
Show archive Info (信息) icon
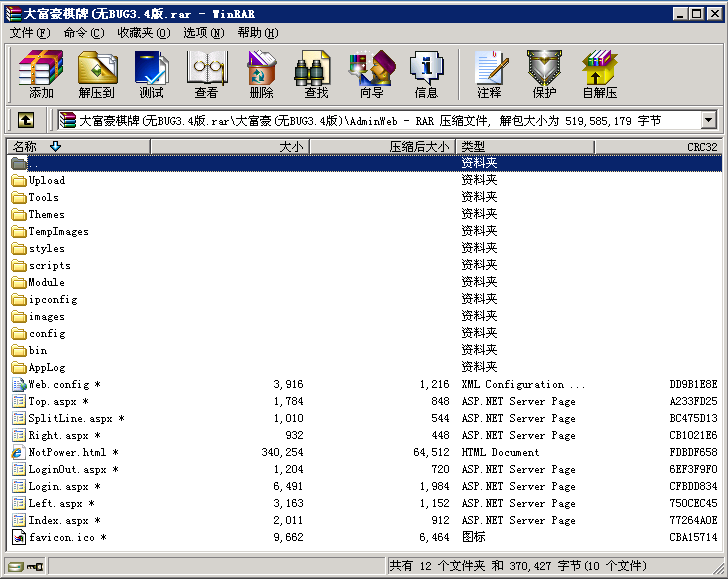pos(426,75)
